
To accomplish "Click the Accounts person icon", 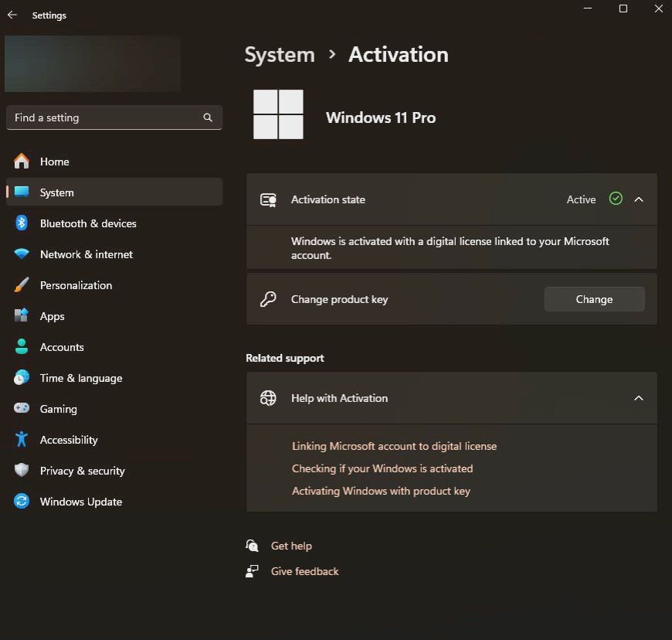I will pos(22,346).
